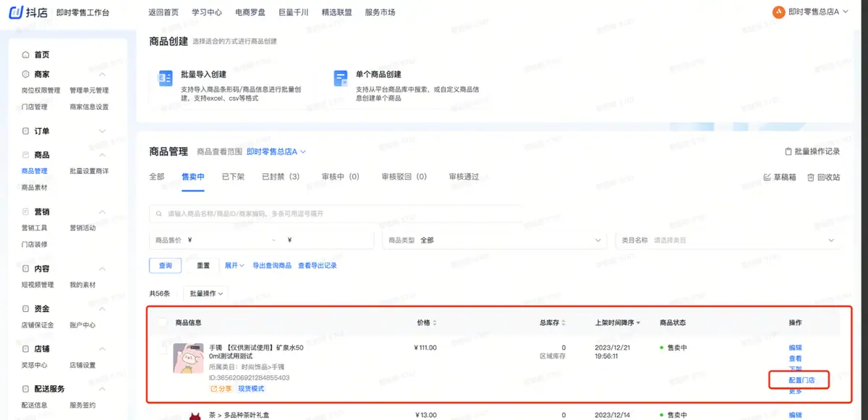The image size is (868, 420).
Task: Collapse the 资金 sidebar section
Action: [x=102, y=308]
